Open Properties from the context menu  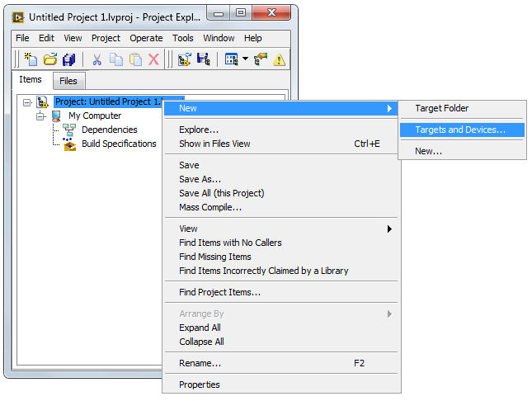tap(200, 384)
